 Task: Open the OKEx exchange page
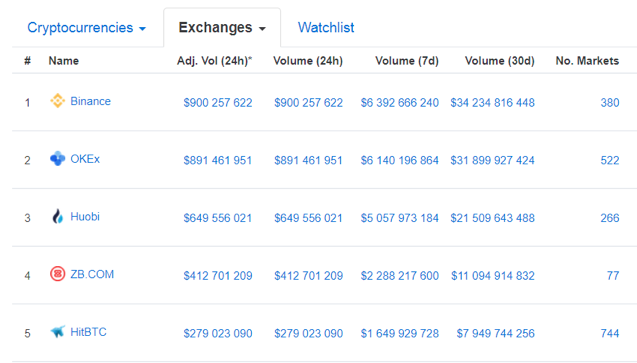[85, 159]
